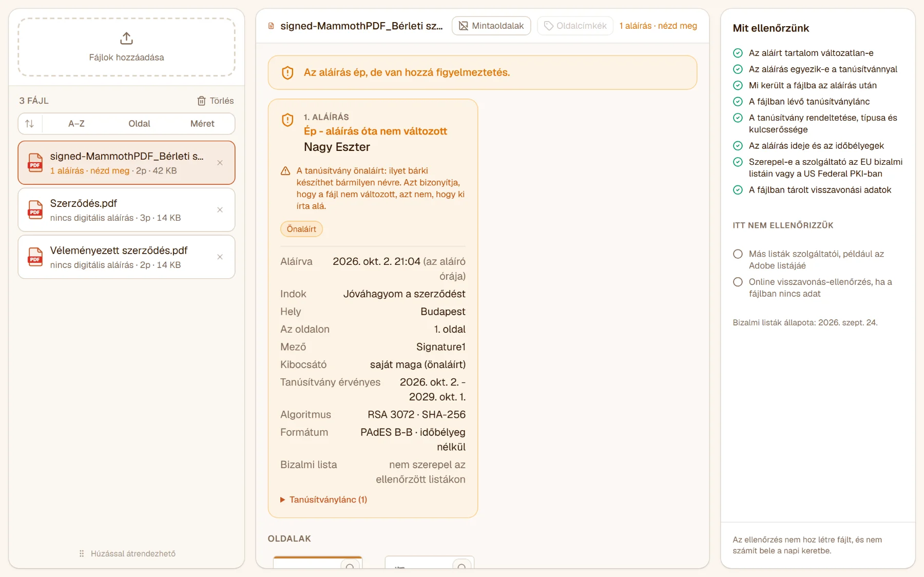Remove signed-MammothPDF file from the list

(220, 163)
